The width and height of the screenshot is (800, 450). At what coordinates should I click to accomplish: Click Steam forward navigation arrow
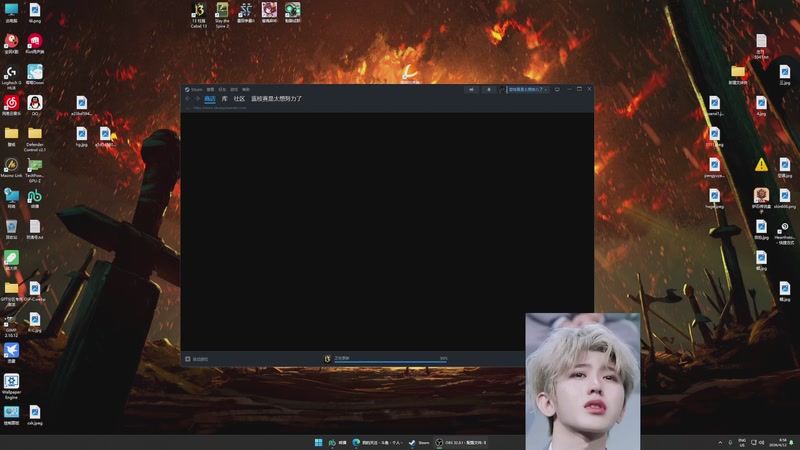pos(197,98)
